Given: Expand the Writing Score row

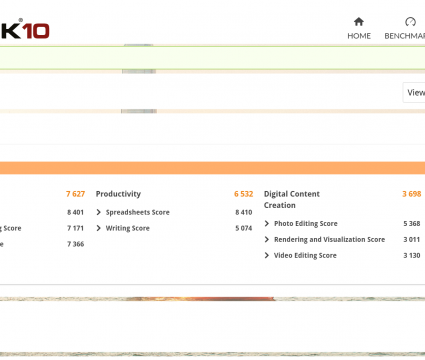Looking at the screenshot, I should tap(99, 228).
